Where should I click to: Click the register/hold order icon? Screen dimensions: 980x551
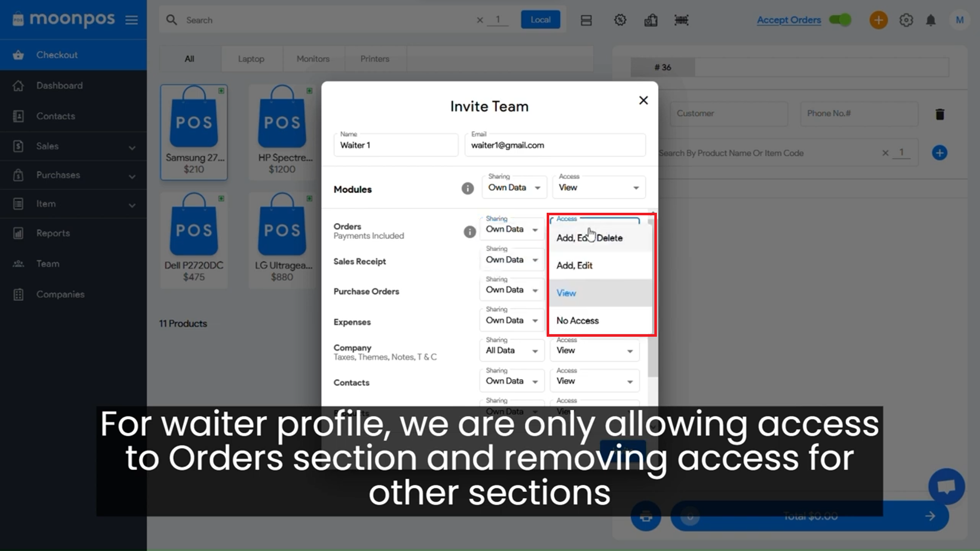pyautogui.click(x=651, y=20)
